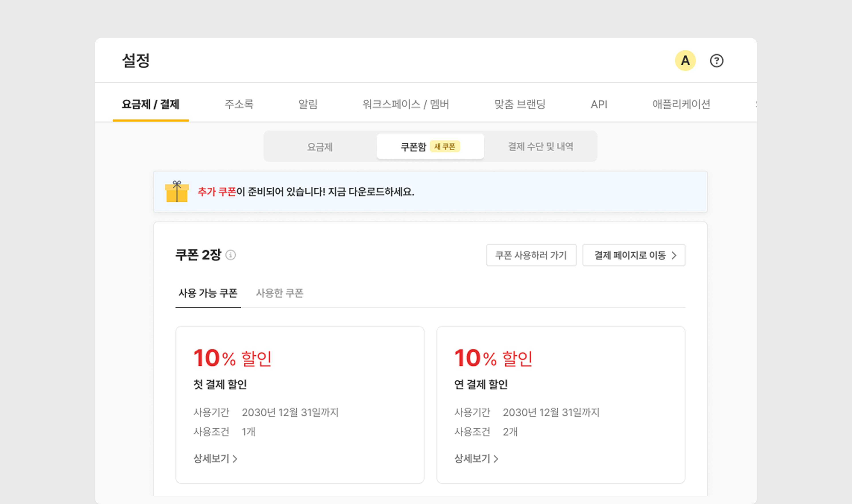Click info icon next to 쿠폰 2장
Viewport: 852px width, 504px height.
pyautogui.click(x=231, y=255)
